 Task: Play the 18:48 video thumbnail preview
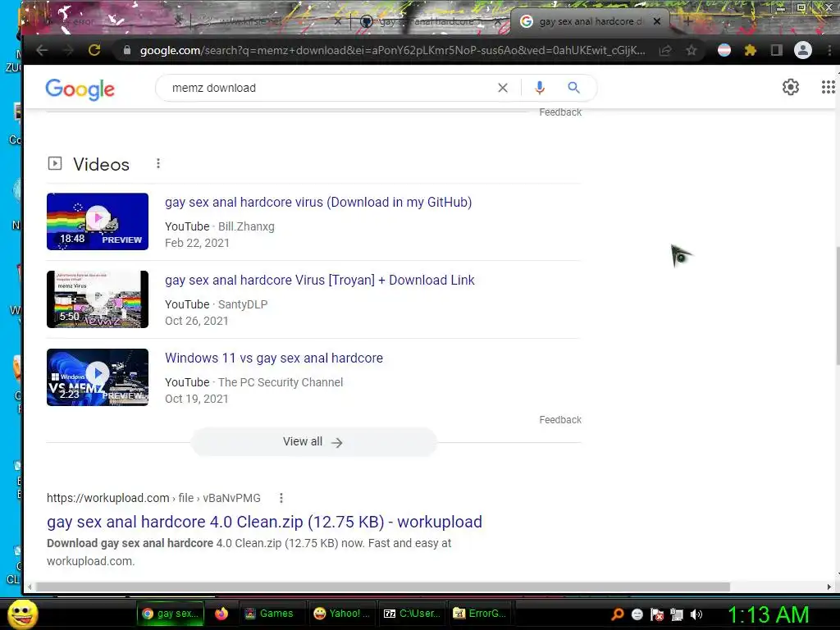point(98,221)
